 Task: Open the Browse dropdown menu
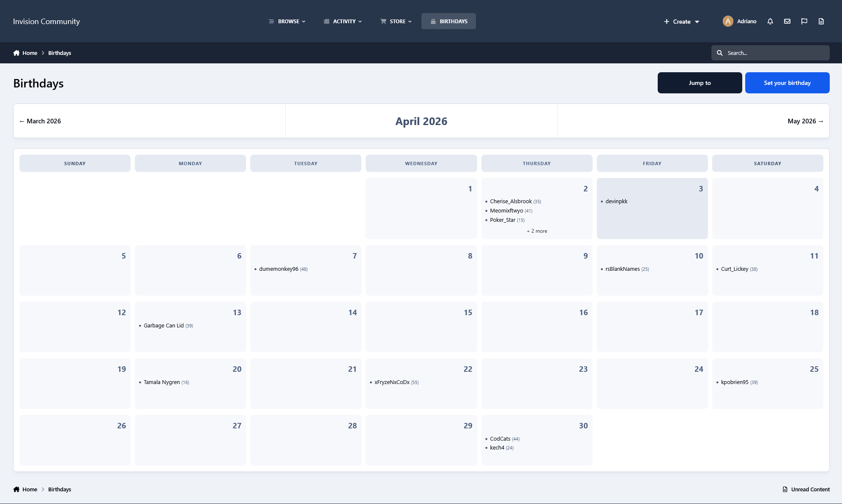tap(288, 21)
